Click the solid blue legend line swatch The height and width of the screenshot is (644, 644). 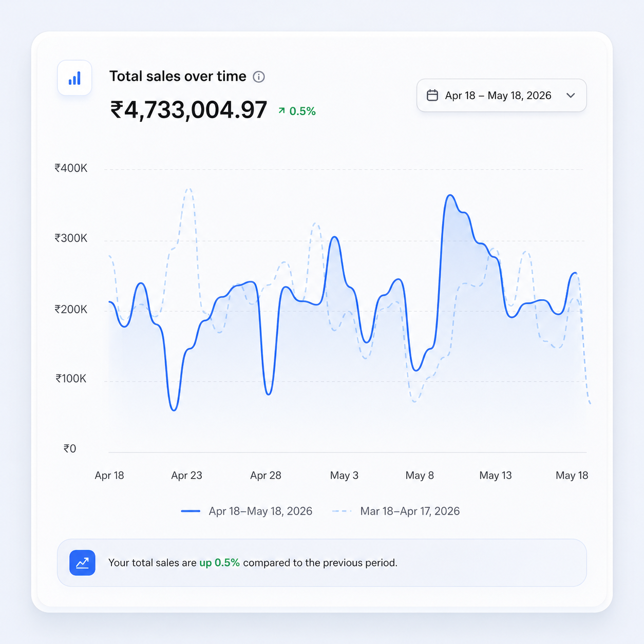191,511
